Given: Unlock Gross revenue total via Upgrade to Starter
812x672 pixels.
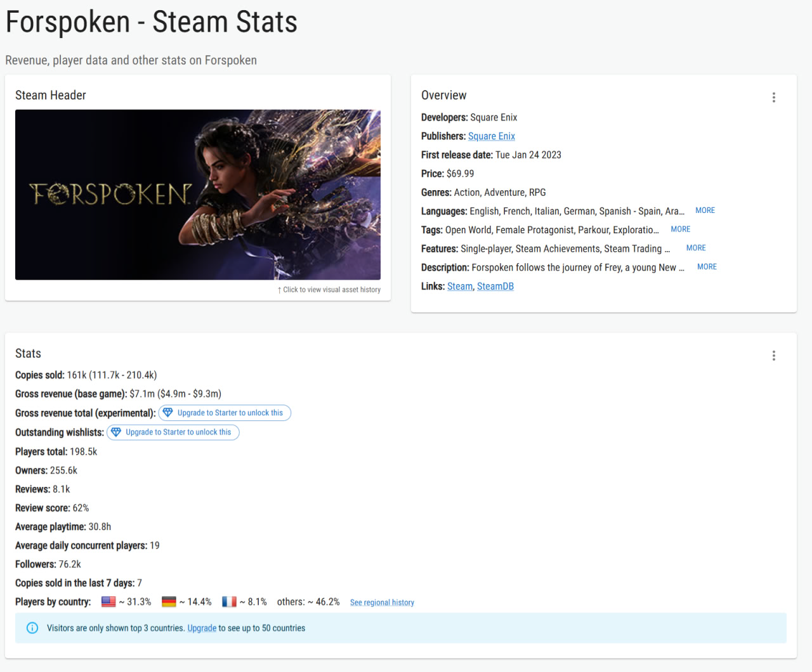Looking at the screenshot, I should pos(225,413).
